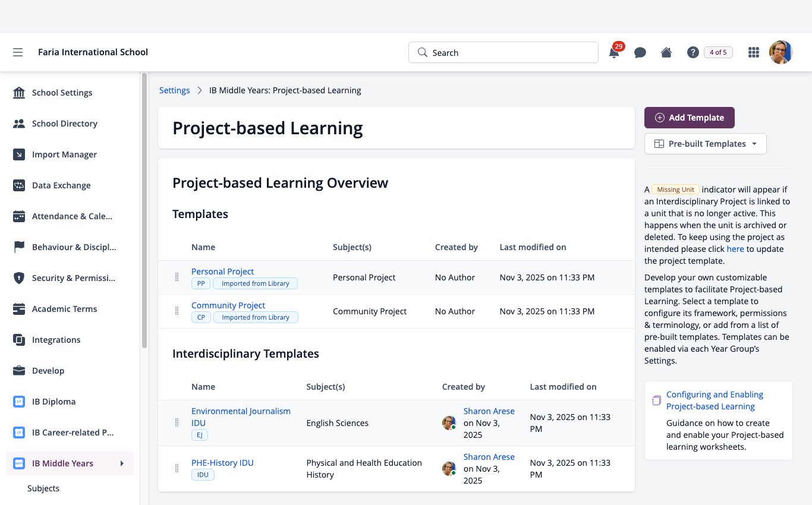Open the messages chat bubble icon

[640, 52]
